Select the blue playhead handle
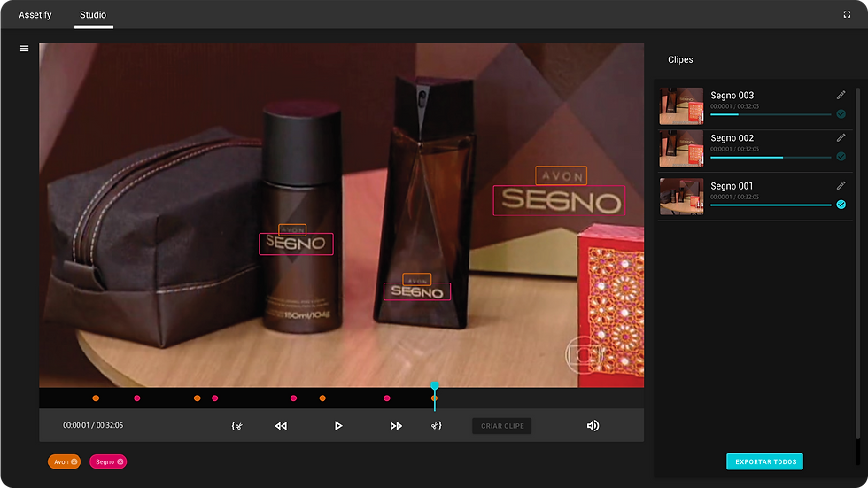 pos(435,385)
